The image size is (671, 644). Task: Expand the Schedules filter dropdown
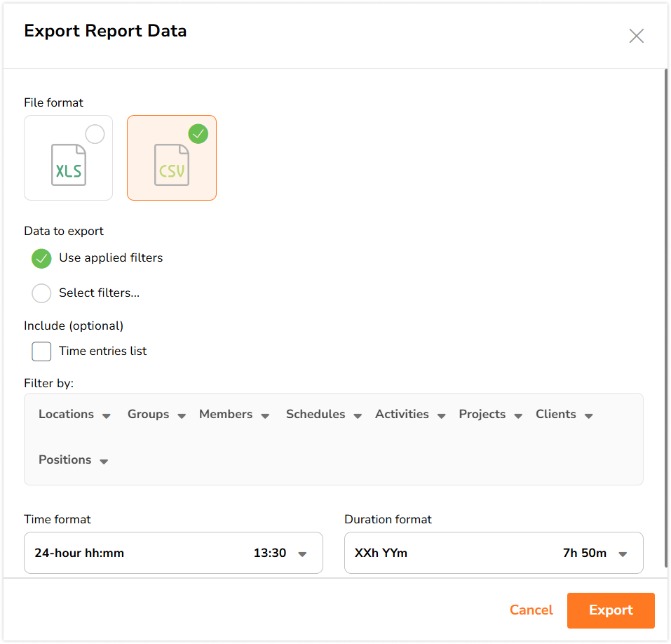[x=323, y=415]
